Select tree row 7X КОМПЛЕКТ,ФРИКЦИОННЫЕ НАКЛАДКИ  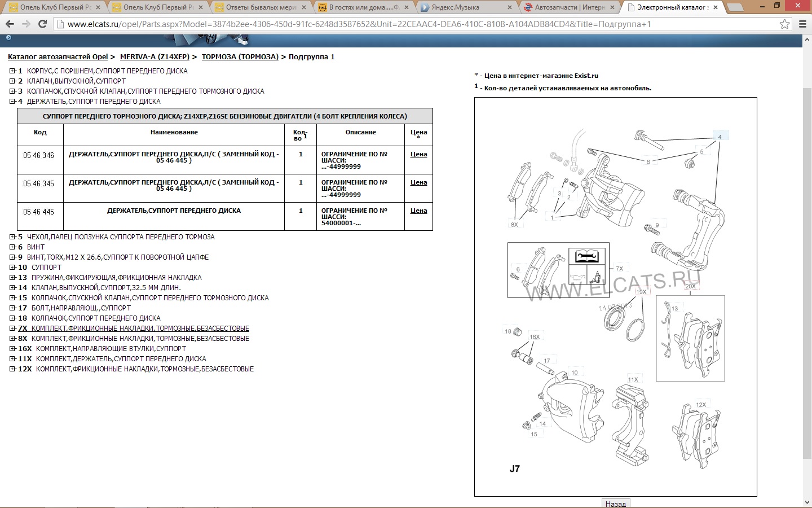[134, 329]
